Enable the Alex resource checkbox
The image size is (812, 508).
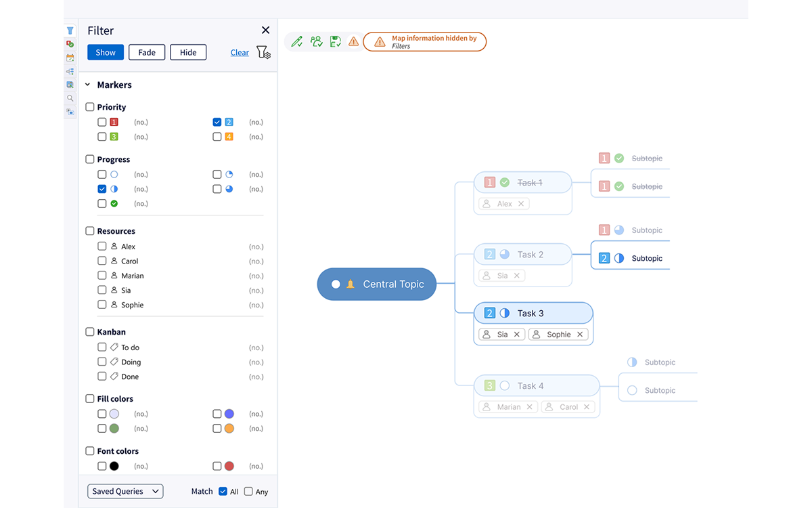[x=102, y=247]
